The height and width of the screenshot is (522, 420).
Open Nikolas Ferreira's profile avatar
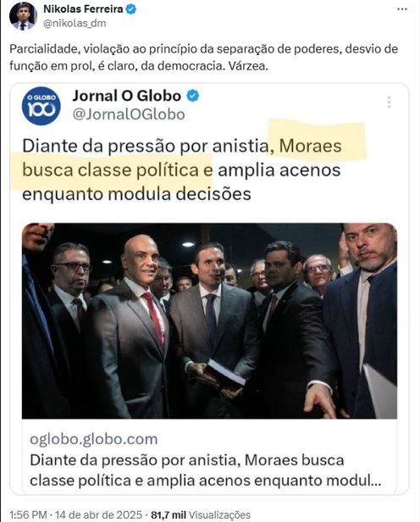(x=23, y=16)
